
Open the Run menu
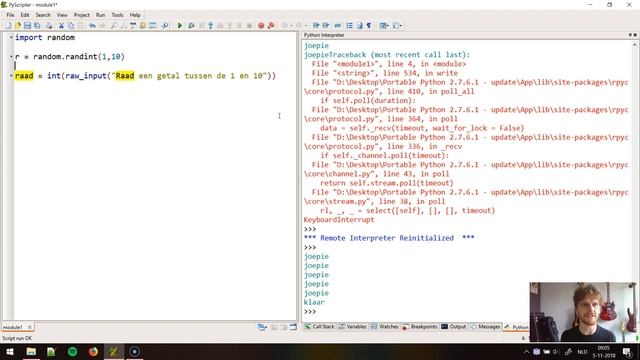100,15
